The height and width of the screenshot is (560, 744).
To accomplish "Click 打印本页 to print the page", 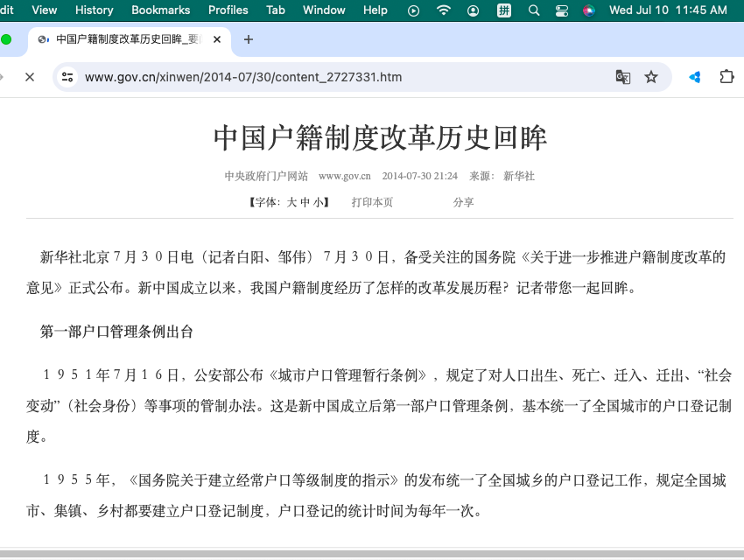I will pyautogui.click(x=372, y=202).
